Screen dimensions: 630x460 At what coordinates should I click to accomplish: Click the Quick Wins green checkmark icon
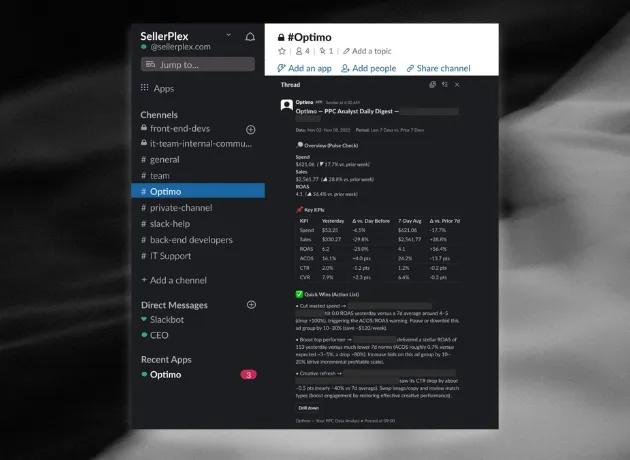point(299,294)
